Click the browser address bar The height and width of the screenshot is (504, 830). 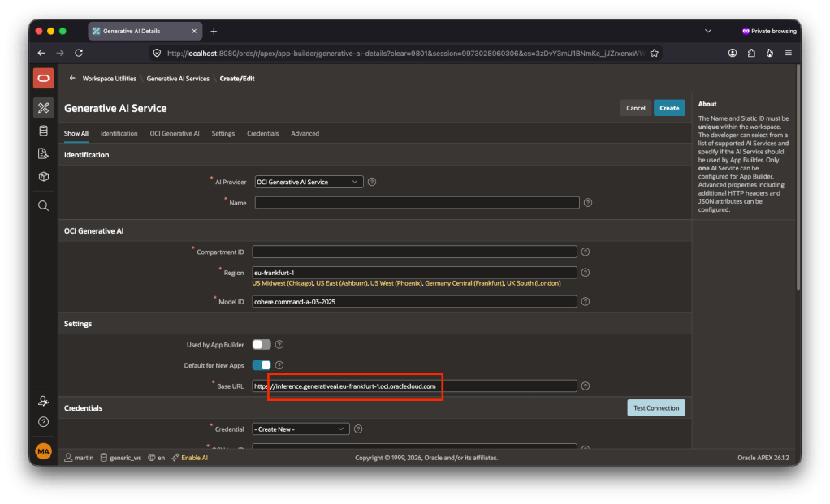405,53
